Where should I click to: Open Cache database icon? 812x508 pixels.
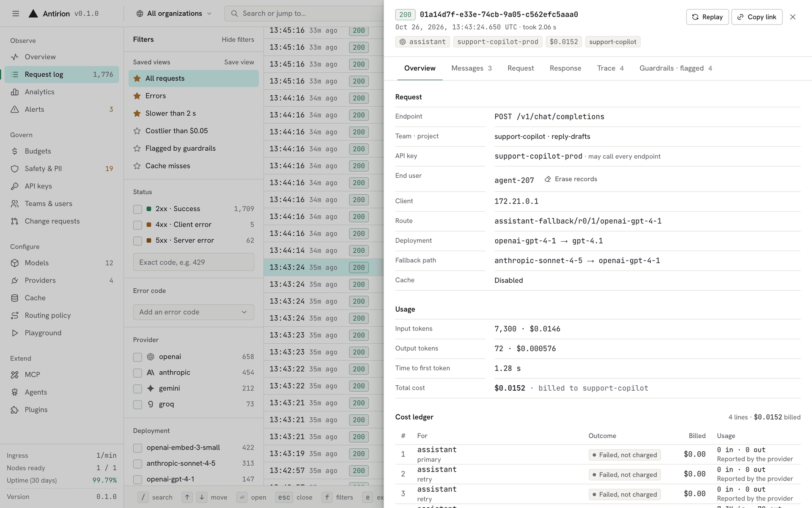coord(15,298)
